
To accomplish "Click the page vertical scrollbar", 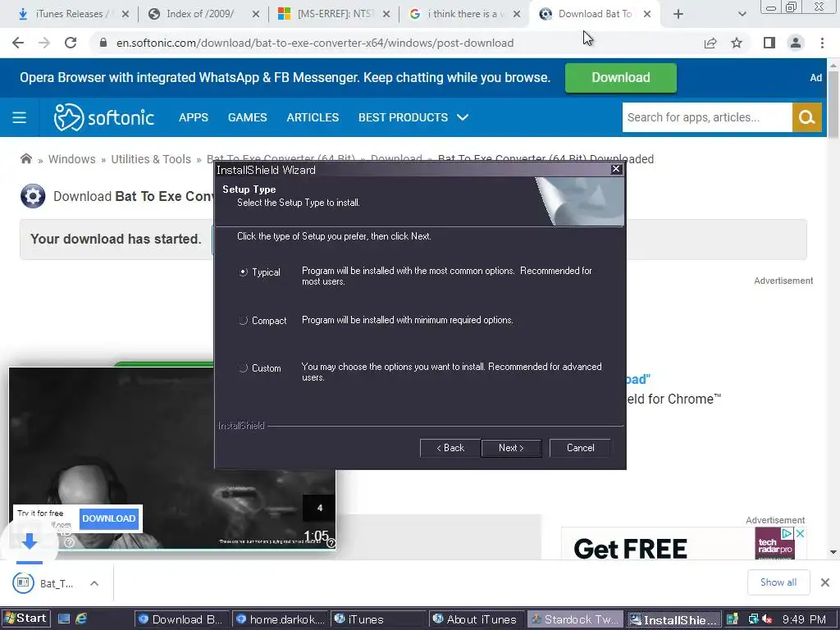I will (x=833, y=104).
